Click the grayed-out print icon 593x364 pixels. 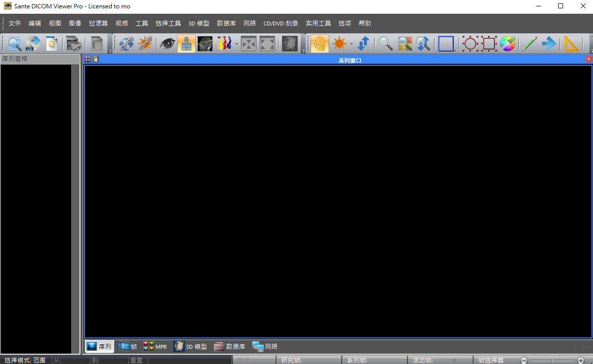[74, 44]
